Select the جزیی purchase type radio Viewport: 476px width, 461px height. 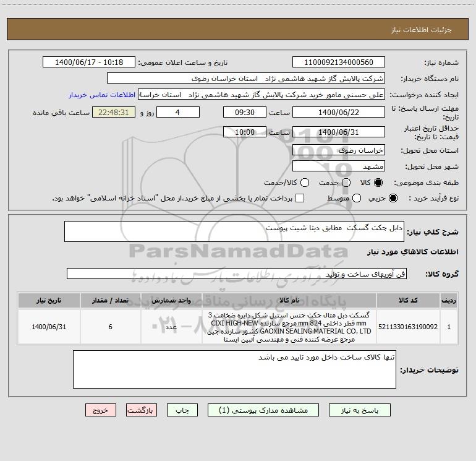point(393,198)
